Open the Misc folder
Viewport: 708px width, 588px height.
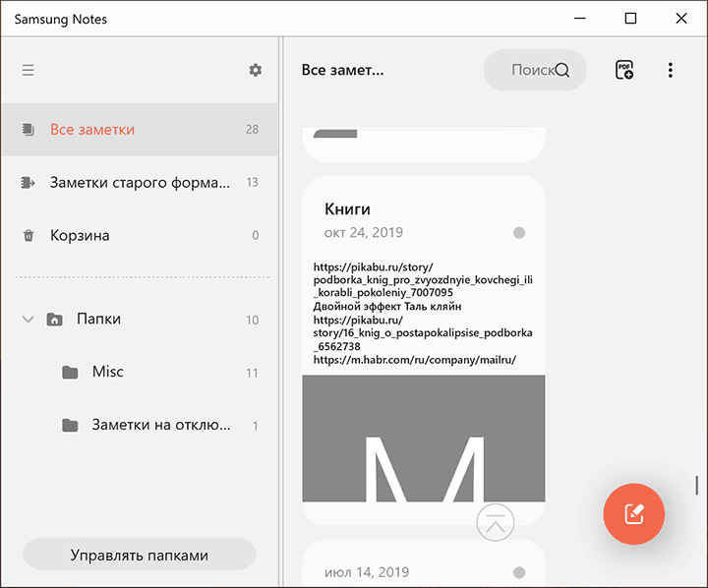click(140, 372)
